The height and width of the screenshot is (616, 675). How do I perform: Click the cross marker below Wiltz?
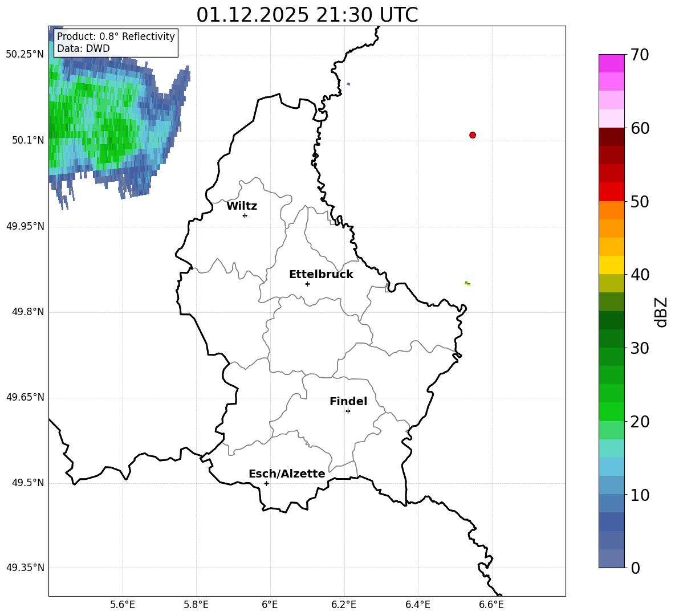pyautogui.click(x=245, y=215)
